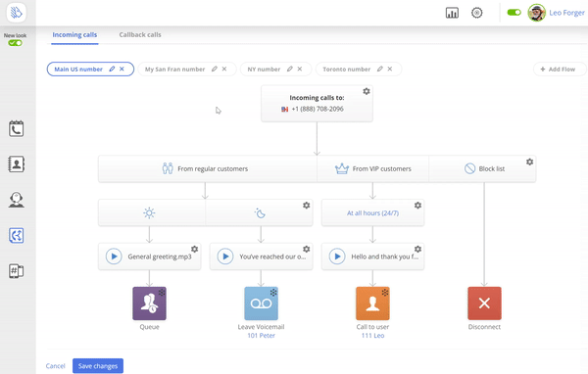Select the NY number flow
Viewport: 588px width, 374px height.
pyautogui.click(x=264, y=69)
